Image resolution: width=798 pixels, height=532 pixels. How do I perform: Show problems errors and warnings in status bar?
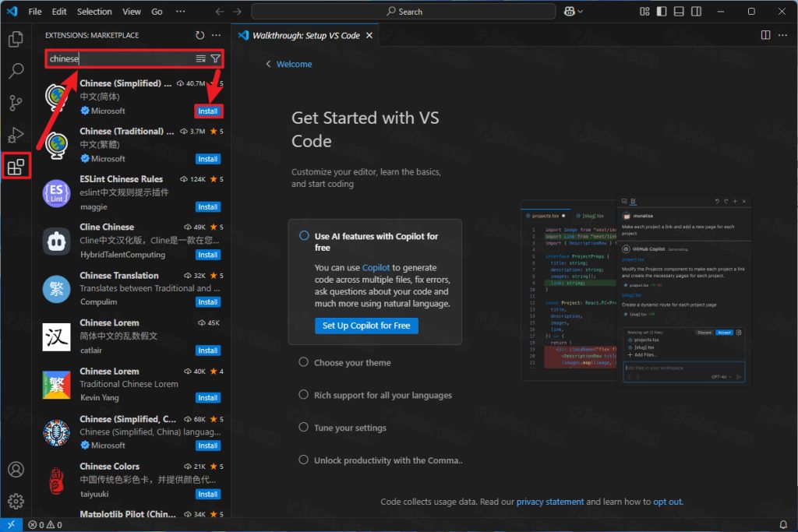[x=45, y=525]
